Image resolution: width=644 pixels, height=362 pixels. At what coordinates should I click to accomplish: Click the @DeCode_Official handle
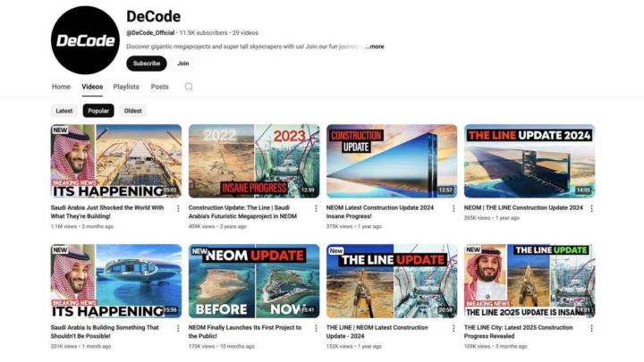point(150,33)
